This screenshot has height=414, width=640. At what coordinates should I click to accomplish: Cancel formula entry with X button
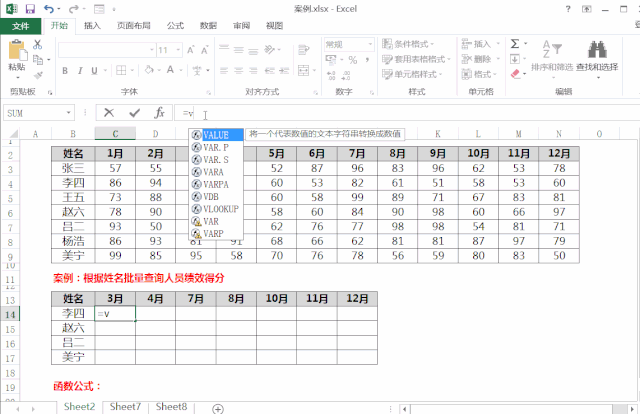[109, 113]
